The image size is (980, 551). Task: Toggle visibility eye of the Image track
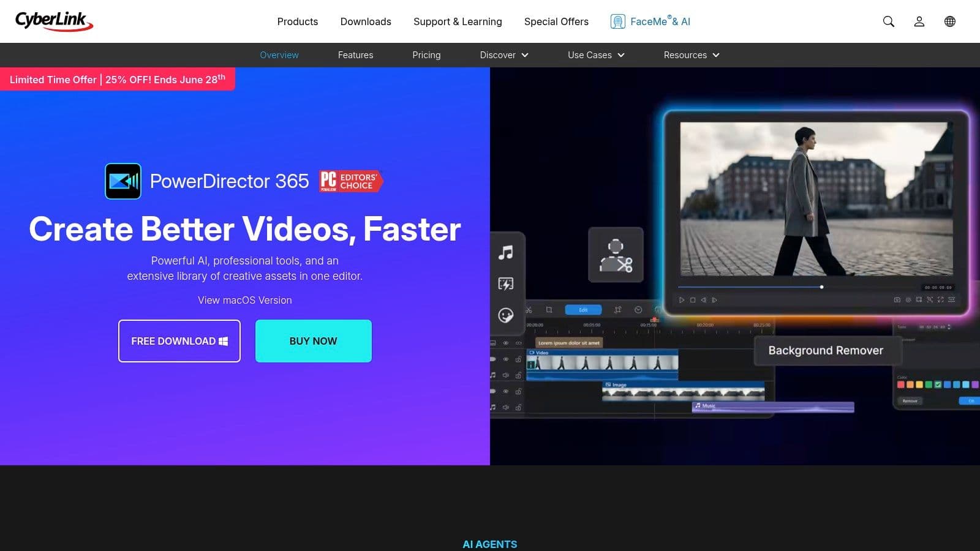pos(505,391)
